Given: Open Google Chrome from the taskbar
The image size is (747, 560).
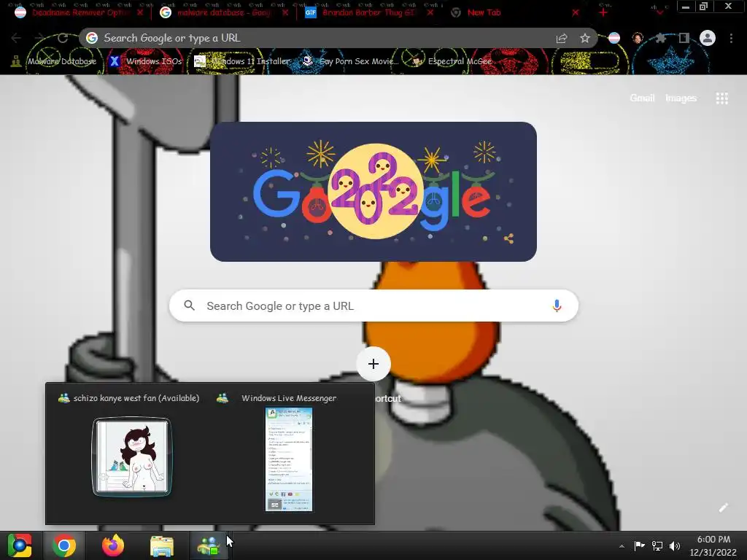Looking at the screenshot, I should [64, 545].
